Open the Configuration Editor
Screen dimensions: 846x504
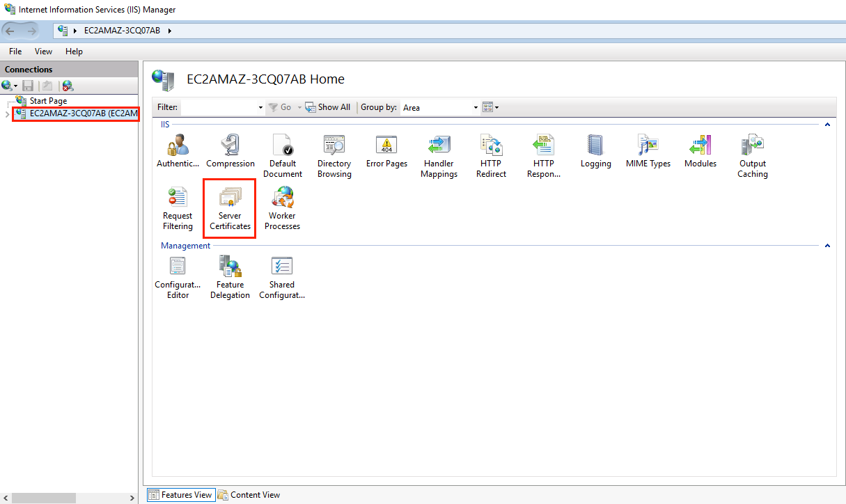pos(178,276)
